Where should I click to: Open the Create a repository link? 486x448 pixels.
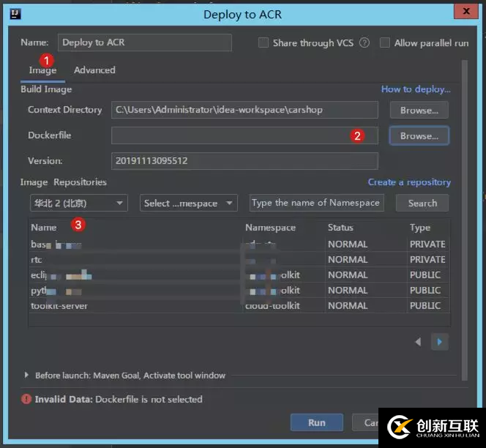pos(409,182)
